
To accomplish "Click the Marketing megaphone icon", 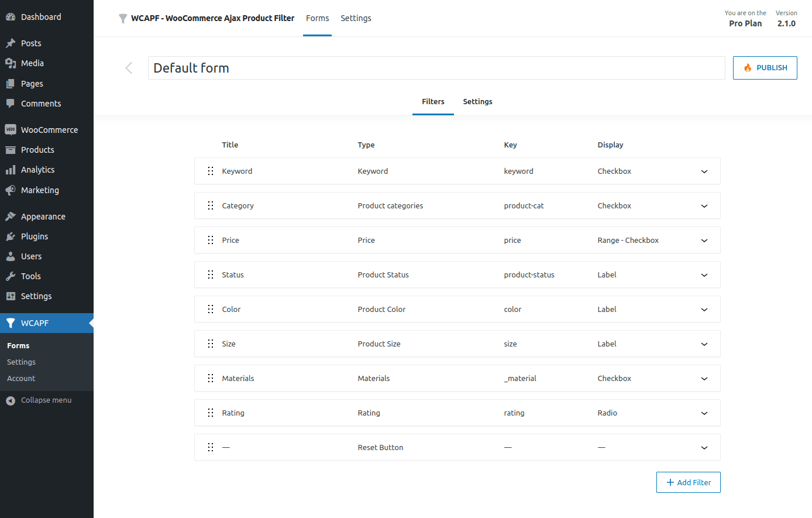I will click(11, 190).
